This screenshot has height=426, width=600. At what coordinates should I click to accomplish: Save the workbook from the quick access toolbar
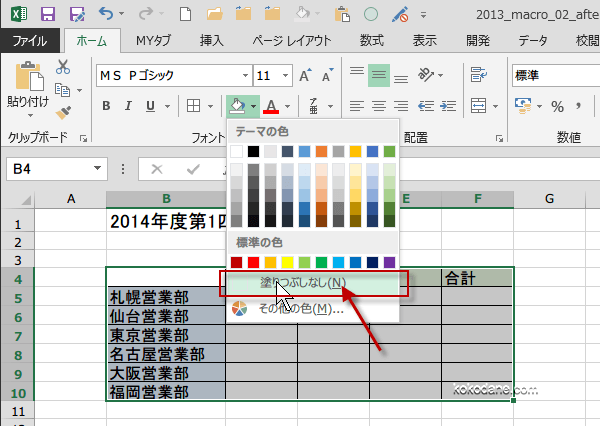48,14
